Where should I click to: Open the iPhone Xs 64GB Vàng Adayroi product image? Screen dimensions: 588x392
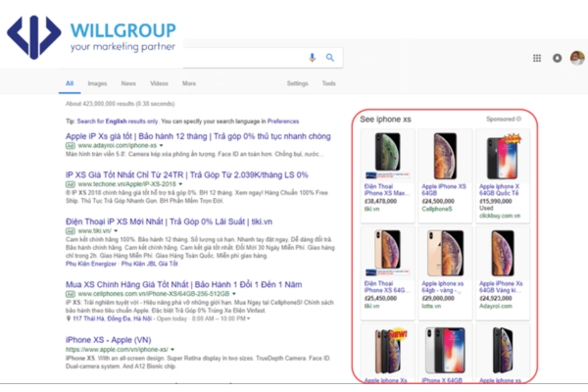coord(503,253)
